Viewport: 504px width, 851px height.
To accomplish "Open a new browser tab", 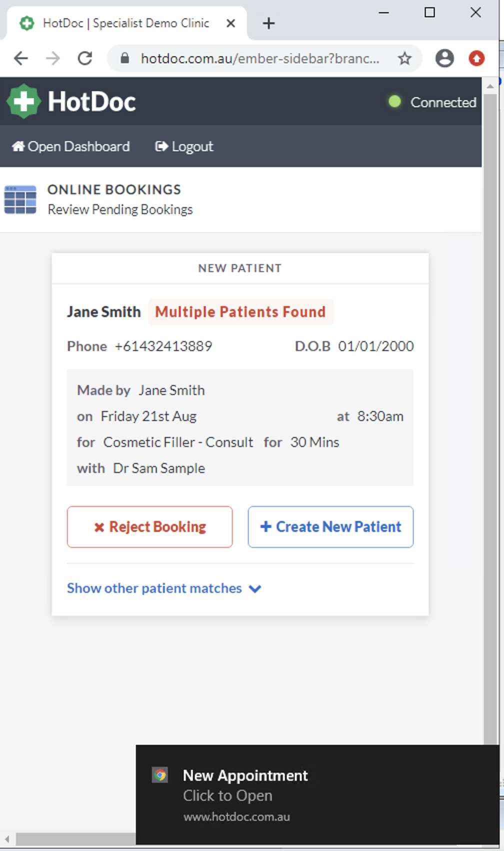I will point(268,23).
